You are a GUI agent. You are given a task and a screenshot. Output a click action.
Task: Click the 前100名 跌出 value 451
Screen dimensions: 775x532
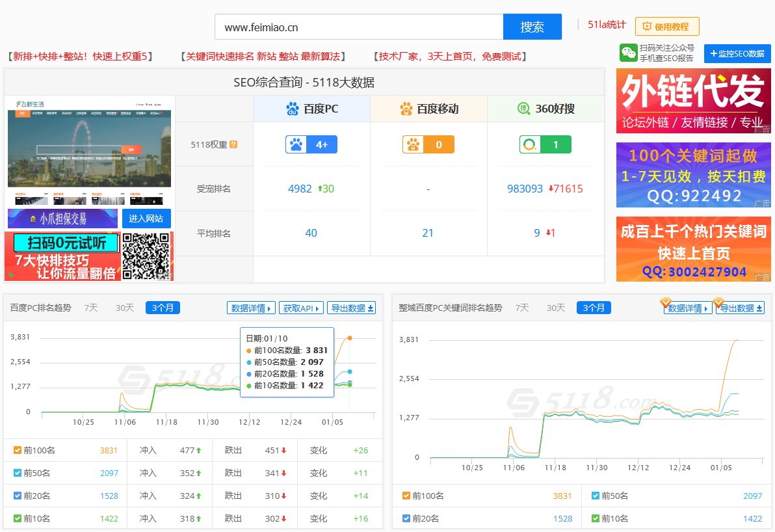click(272, 451)
